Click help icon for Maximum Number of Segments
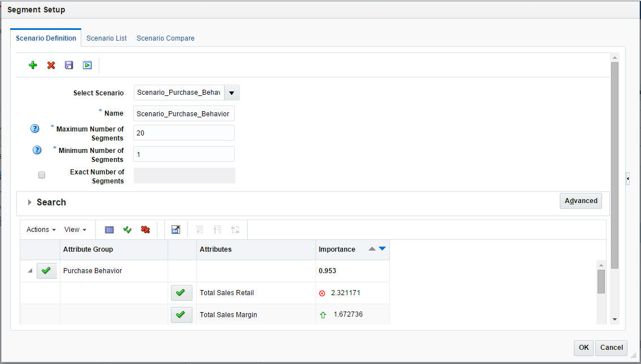This screenshot has width=641, height=364. coord(35,129)
